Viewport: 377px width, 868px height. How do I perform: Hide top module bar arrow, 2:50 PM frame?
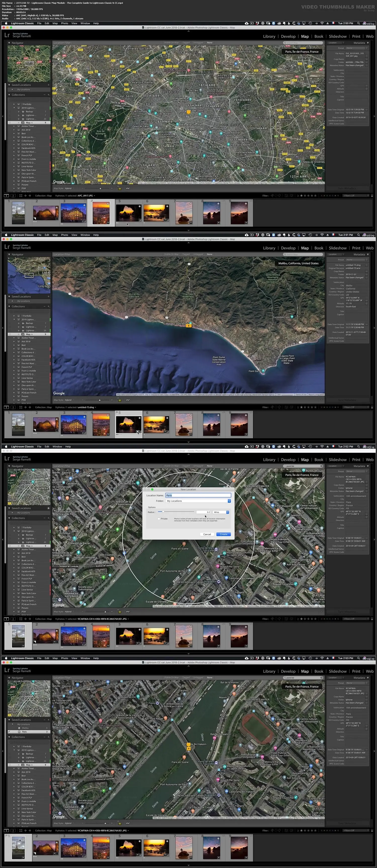188,31
